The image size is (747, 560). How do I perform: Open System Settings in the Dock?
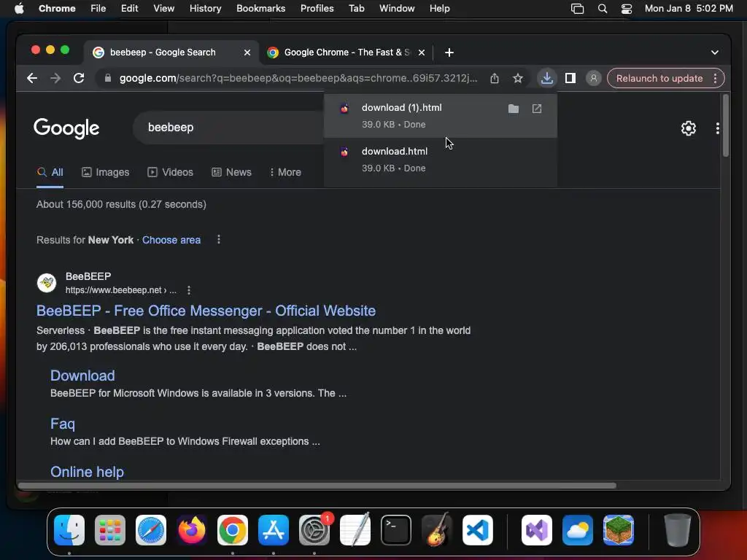tap(314, 530)
